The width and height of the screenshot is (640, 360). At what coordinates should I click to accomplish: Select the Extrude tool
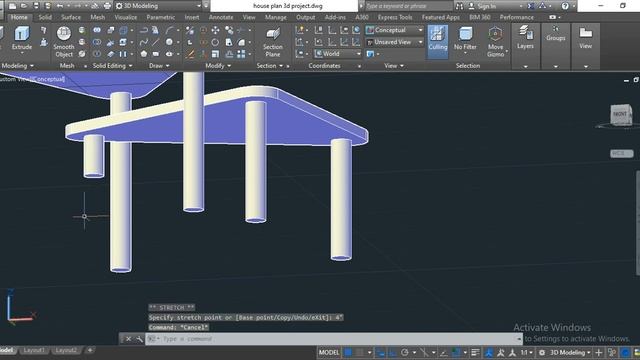coord(22,38)
